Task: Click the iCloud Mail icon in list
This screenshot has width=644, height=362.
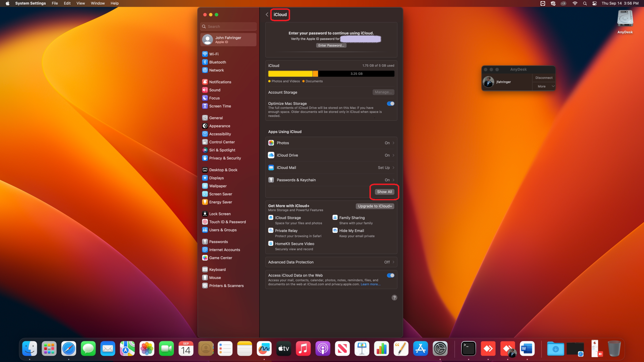Action: tap(271, 167)
